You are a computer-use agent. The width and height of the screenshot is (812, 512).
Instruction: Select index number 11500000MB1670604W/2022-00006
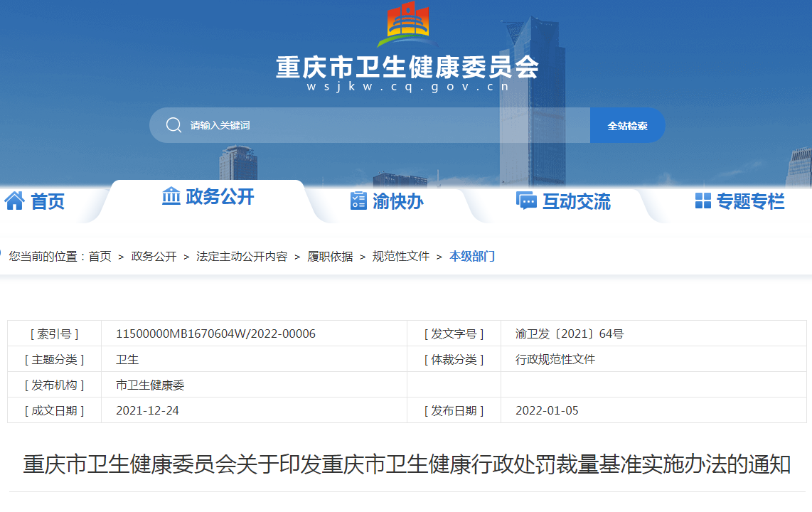(215, 334)
